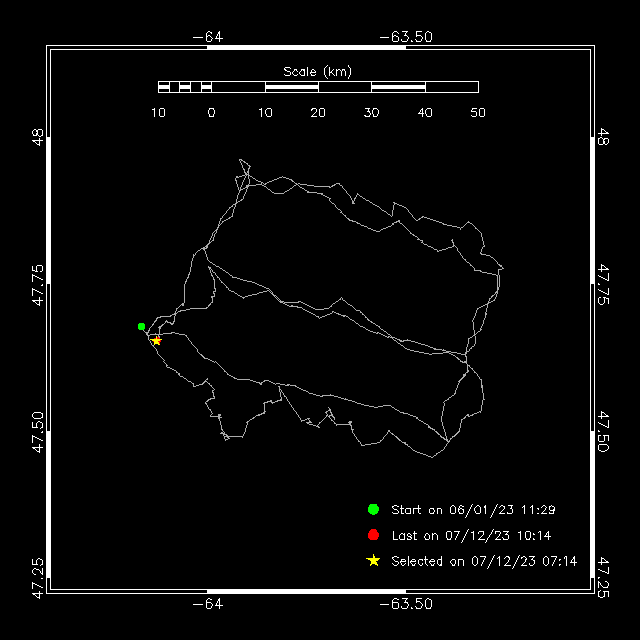Click the left axis label 47.25
The height and width of the screenshot is (640, 640).
[x=38, y=579]
